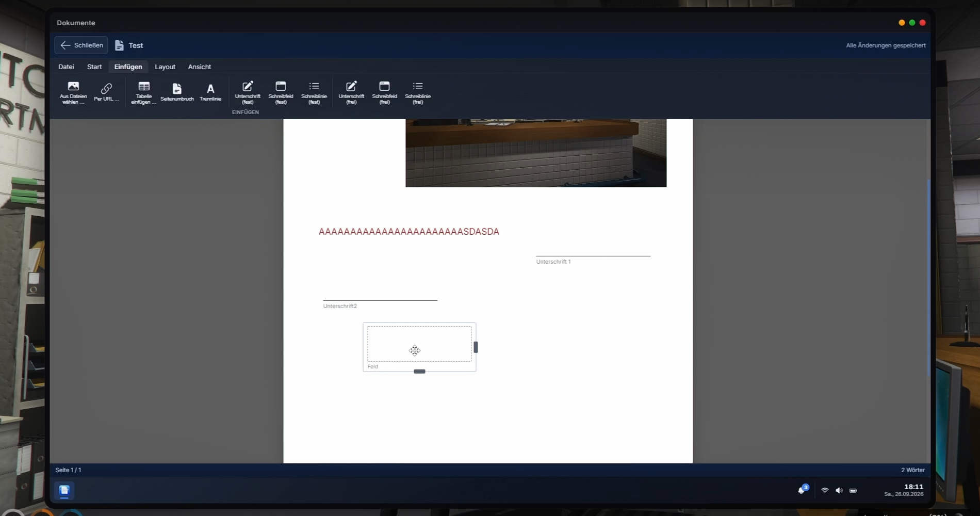The height and width of the screenshot is (516, 980).
Task: Open Dokumente app in the taskbar
Action: [x=64, y=490]
